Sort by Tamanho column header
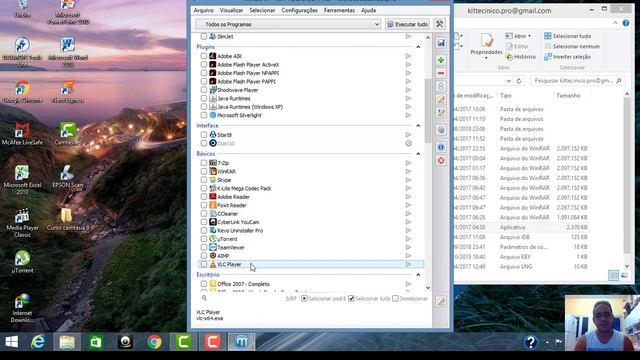 (568, 96)
